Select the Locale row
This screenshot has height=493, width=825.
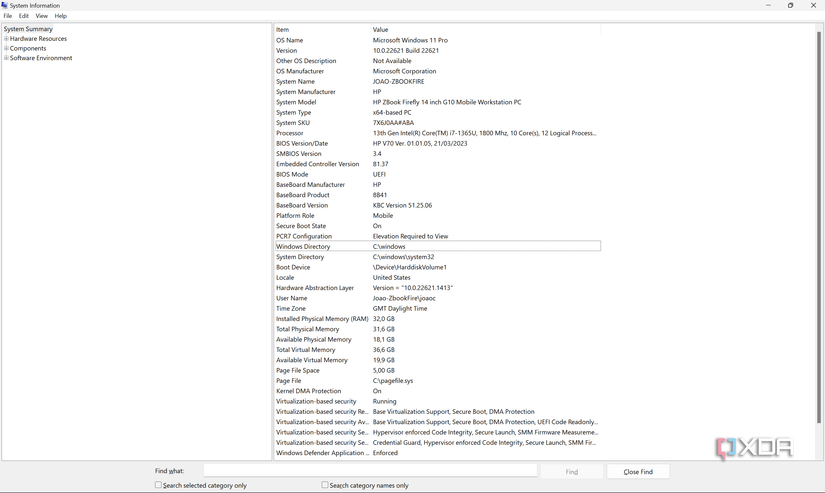437,277
